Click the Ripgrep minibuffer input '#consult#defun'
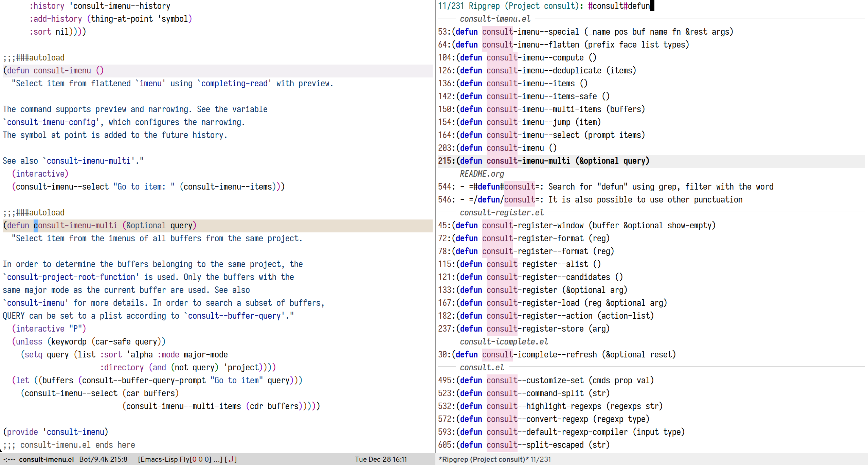This screenshot has width=868, height=476. pyautogui.click(x=619, y=6)
